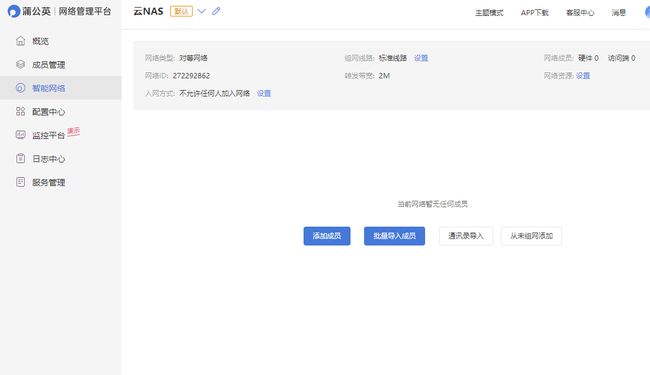Open 消息 in the top bar

pyautogui.click(x=618, y=13)
